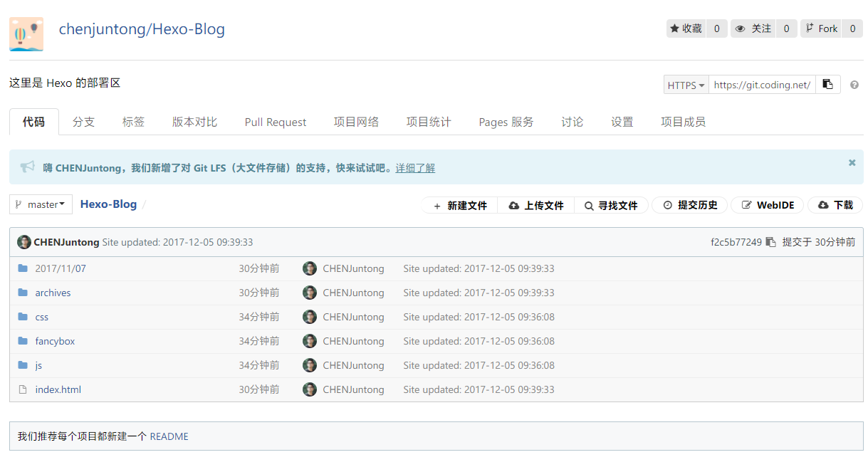Open the 设置 tab
868x467 pixels.
622,122
